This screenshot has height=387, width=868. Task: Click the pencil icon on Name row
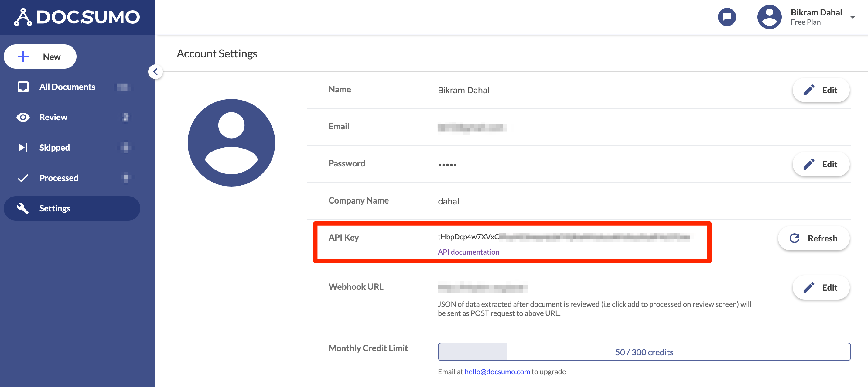pos(808,90)
